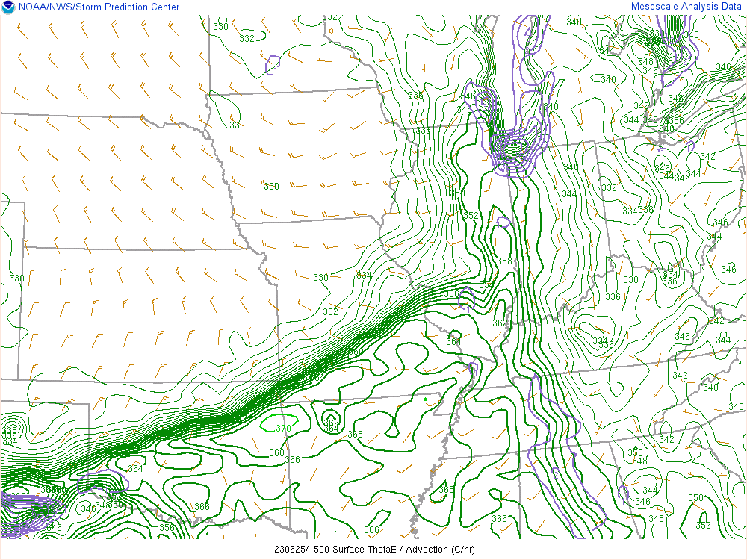Click the 332 label above the 334 and 336 labels

pyautogui.click(x=610, y=187)
